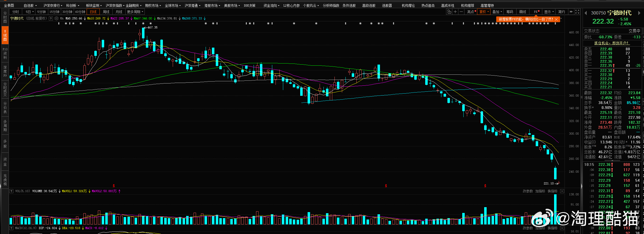The width and height of the screenshot is (644, 234).
Task: Toggle 简约 simple mode
Action: (x=562, y=12)
